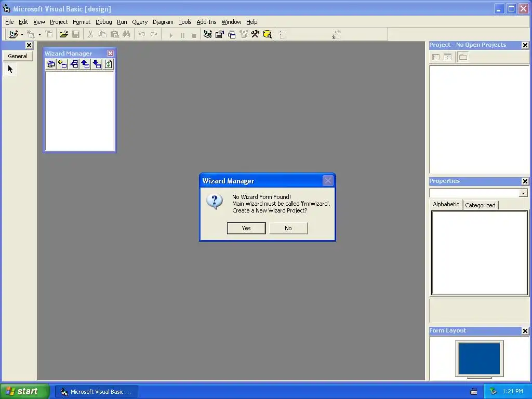Open the Diagram menu
Viewport: 532px width, 399px height.
(x=163, y=22)
